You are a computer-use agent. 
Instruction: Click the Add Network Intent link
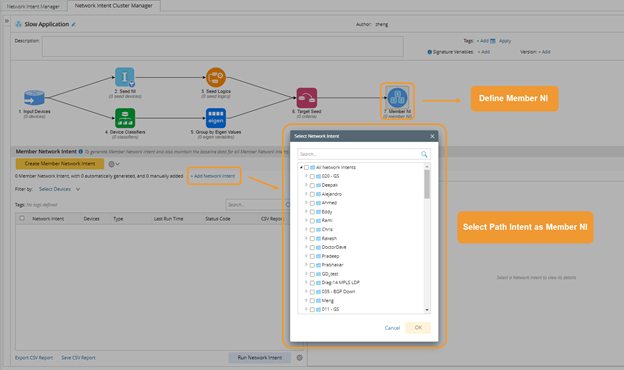coord(213,176)
